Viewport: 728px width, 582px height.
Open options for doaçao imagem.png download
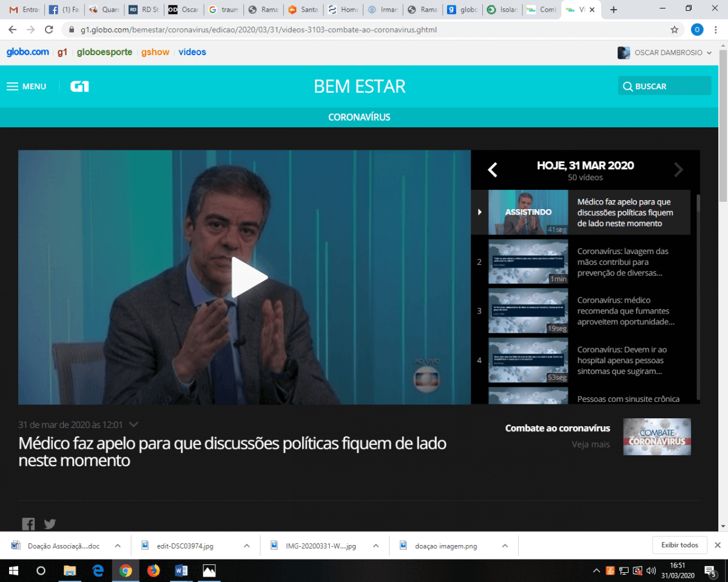coord(505,546)
